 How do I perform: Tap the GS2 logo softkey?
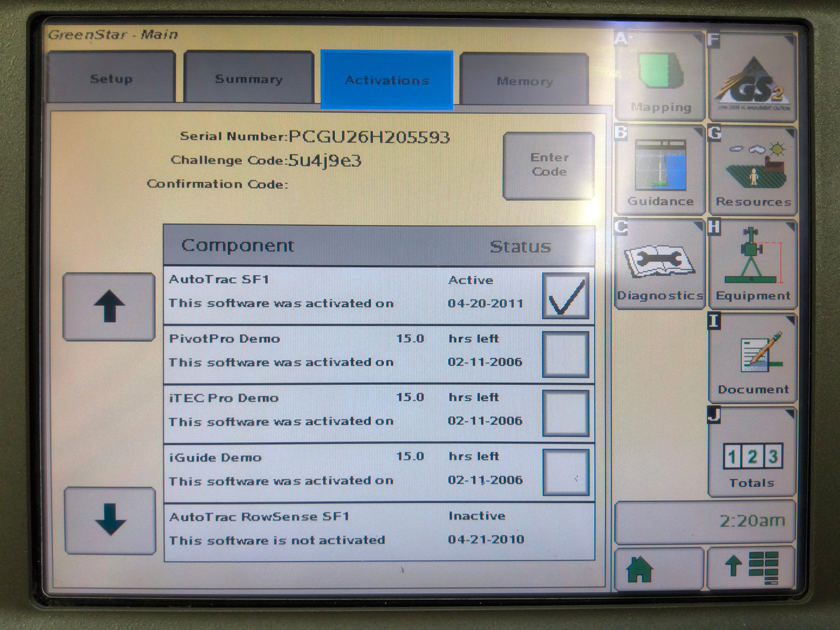753,76
